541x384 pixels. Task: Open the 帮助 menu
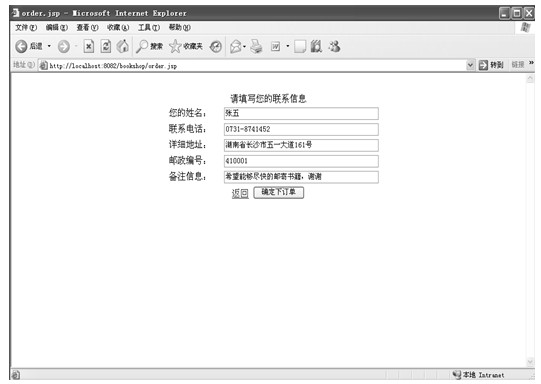coord(179,28)
